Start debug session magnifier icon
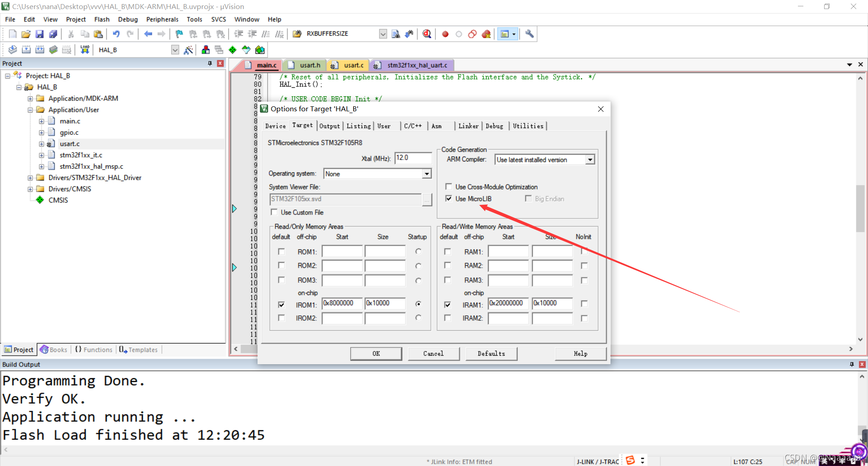The image size is (868, 466). tap(427, 34)
